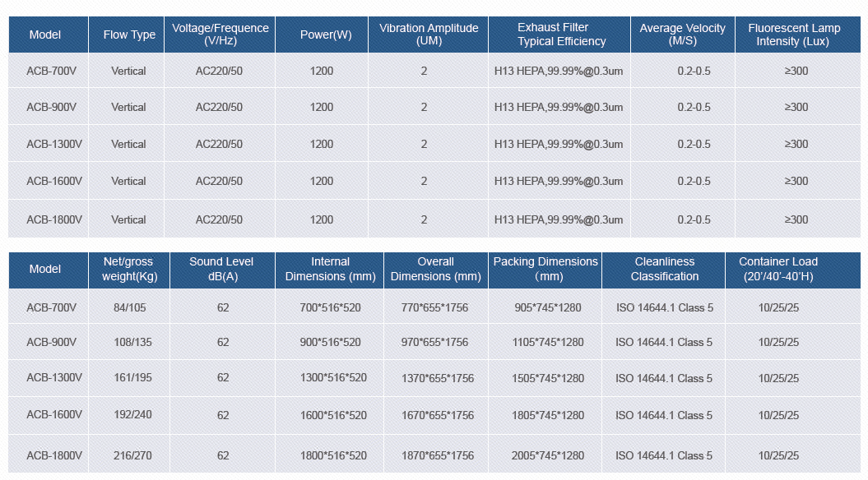Select packing dimensions 2005*745*1280 cell

pos(548,455)
